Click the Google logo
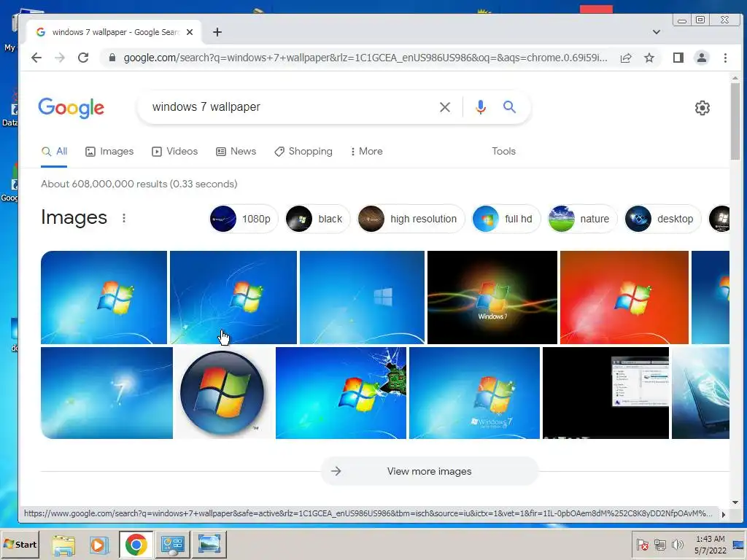 71,108
